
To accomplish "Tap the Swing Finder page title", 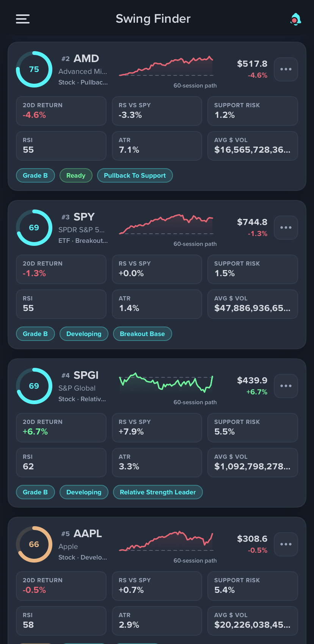I will click(x=153, y=19).
